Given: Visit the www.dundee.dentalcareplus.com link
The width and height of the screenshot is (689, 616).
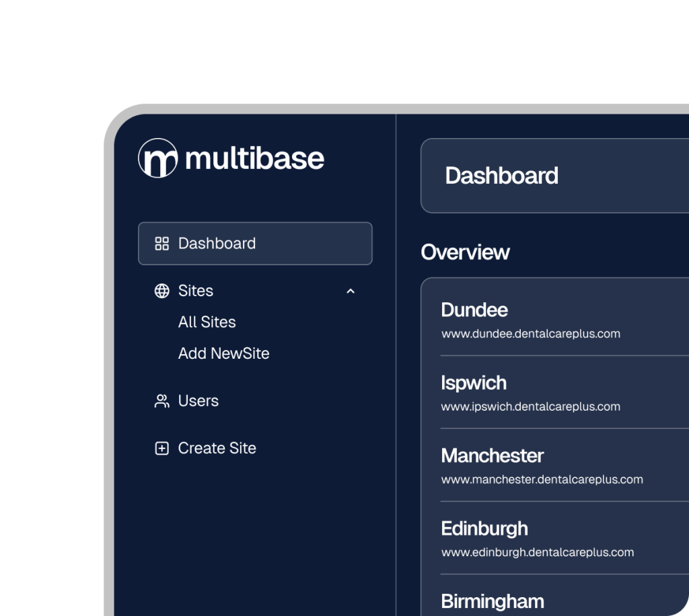Looking at the screenshot, I should (530, 334).
